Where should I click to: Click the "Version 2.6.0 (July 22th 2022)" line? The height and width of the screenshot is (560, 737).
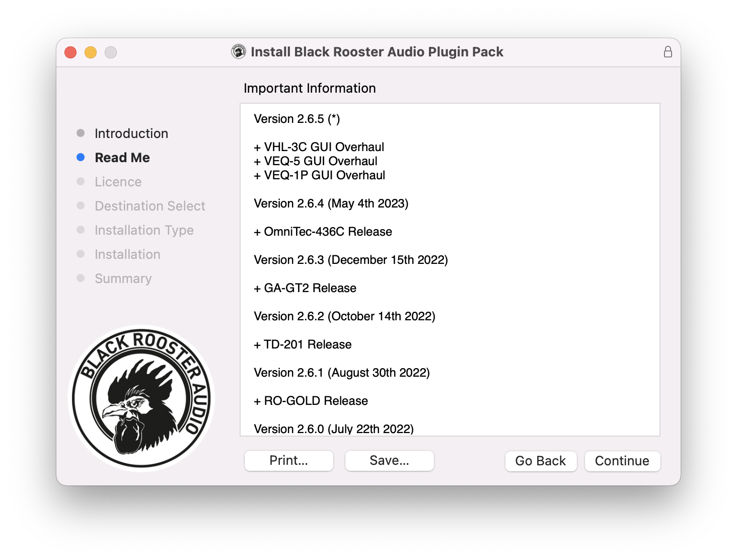pos(334,429)
